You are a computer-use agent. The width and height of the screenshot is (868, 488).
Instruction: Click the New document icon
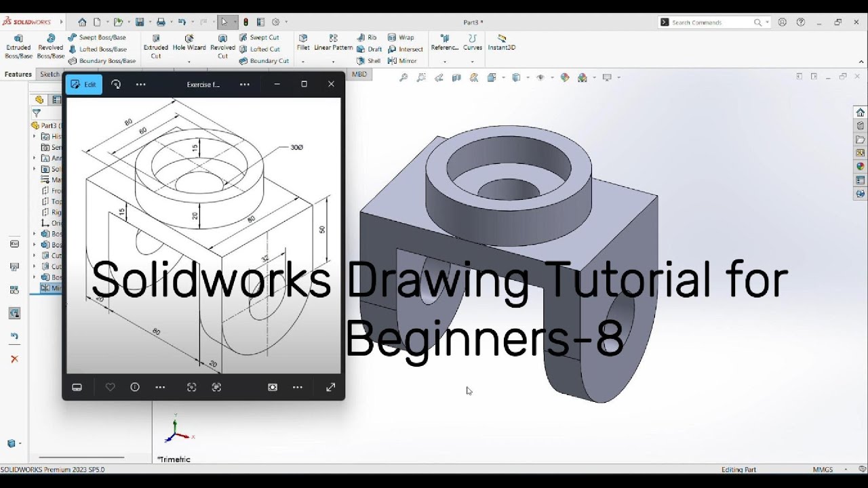tap(97, 22)
